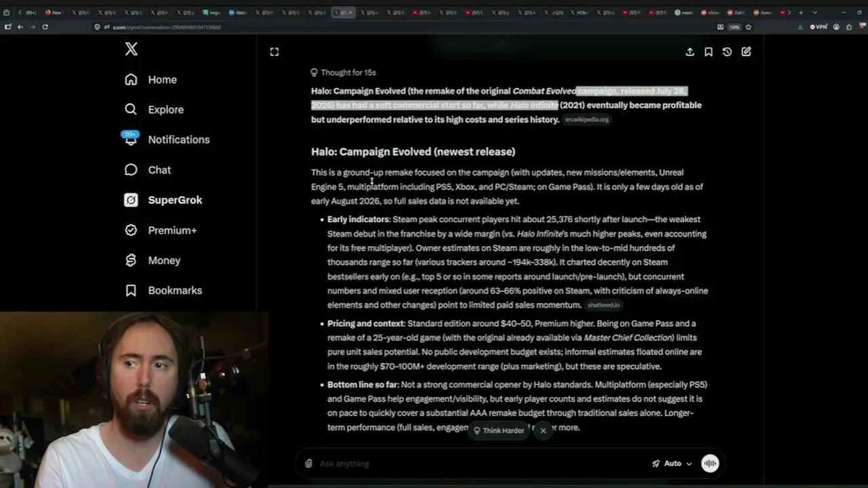Toggle focus mode expand icon
Image resolution: width=868 pixels, height=488 pixels.
pyautogui.click(x=274, y=52)
